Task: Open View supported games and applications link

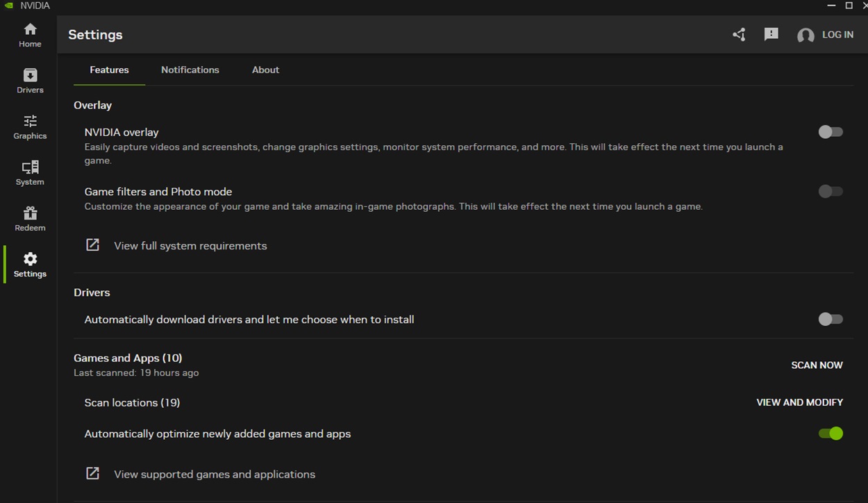Action: point(214,475)
